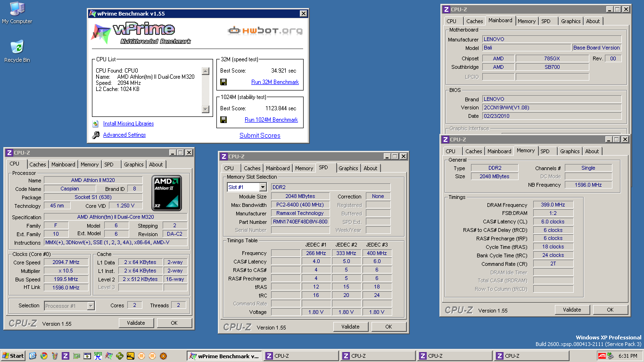Viewport: 644px width, 362px height.
Task: Open Mainboard tab in the DRAM timings CPU-Z window
Action: coord(499,151)
